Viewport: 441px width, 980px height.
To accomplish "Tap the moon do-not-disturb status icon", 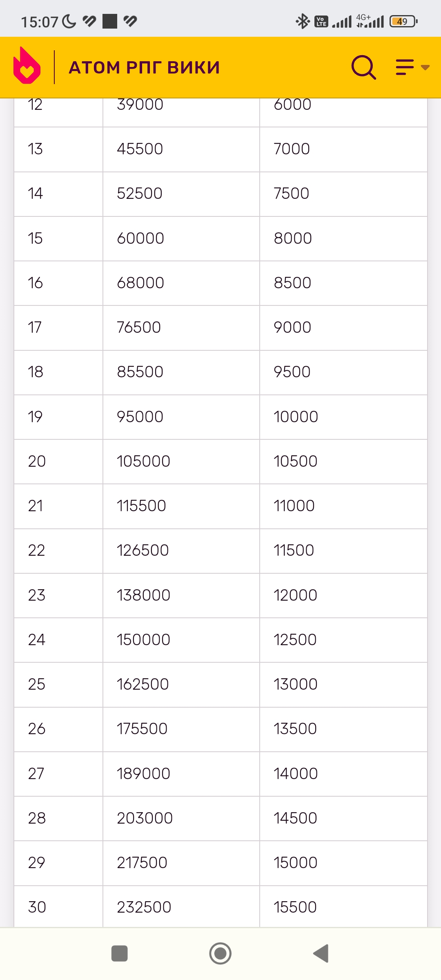I will tap(69, 21).
